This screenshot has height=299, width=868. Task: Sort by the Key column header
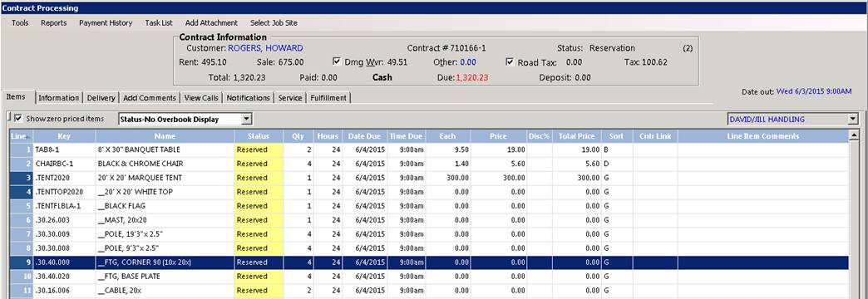pyautogui.click(x=64, y=136)
